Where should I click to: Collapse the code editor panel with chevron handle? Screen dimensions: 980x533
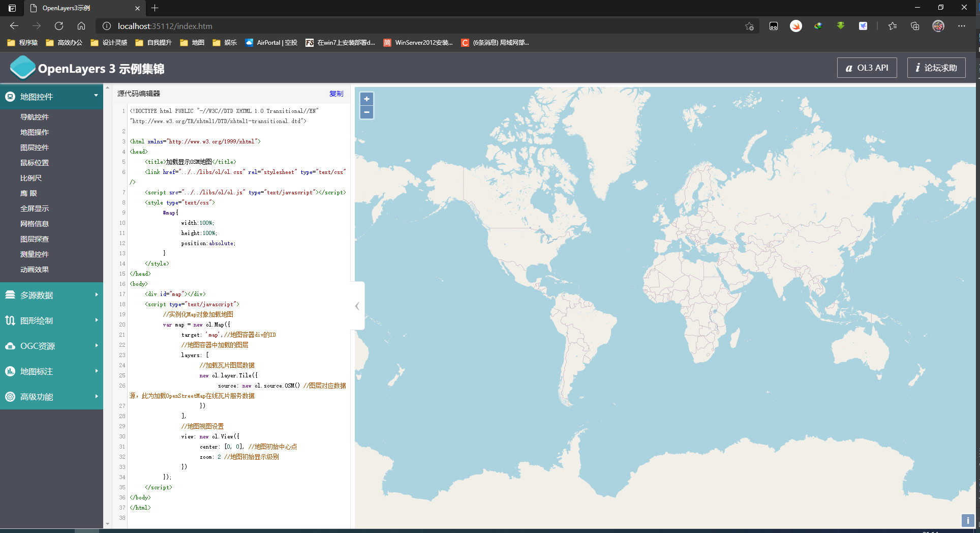(x=357, y=306)
